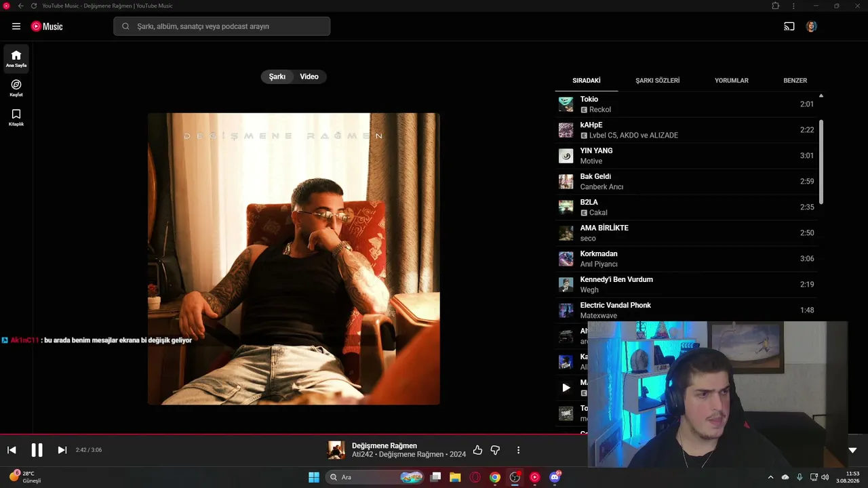Open the extensions puzzle icon in title bar
This screenshot has height=488, width=868.
(776, 5)
